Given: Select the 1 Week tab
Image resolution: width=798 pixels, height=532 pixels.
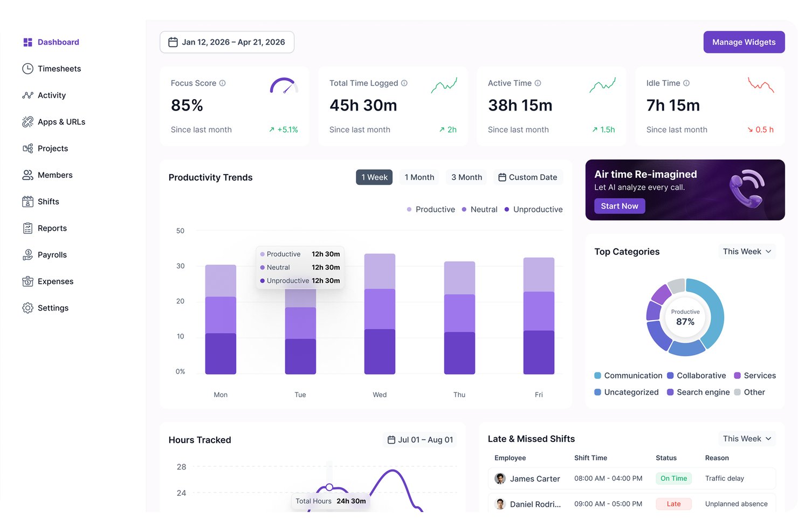Looking at the screenshot, I should coord(374,177).
